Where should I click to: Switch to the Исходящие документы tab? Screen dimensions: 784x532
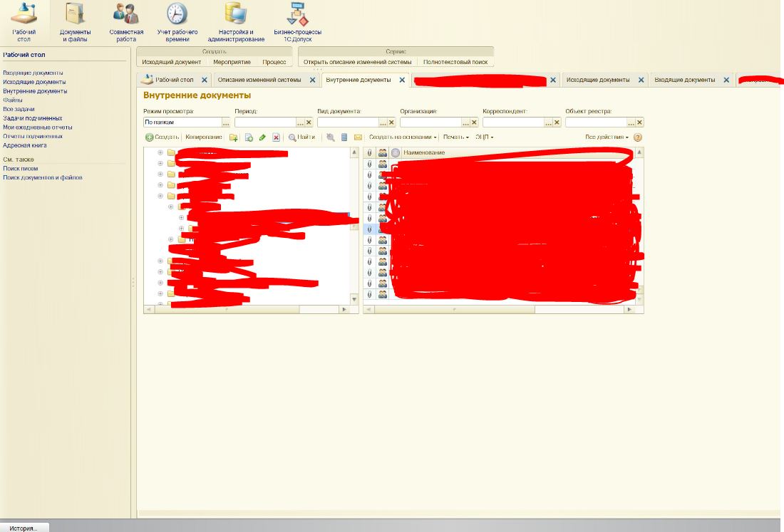598,80
